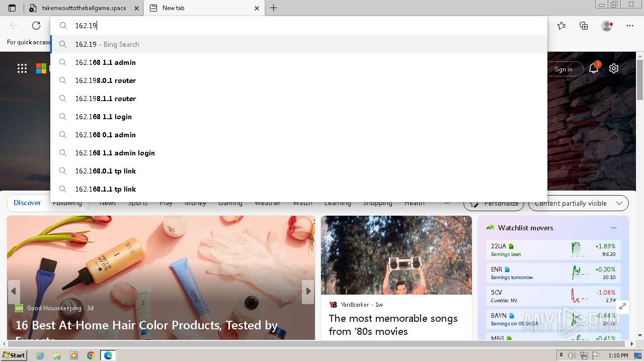Close the New tab tab
Image resolution: width=644 pixels, height=362 pixels.
(257, 8)
